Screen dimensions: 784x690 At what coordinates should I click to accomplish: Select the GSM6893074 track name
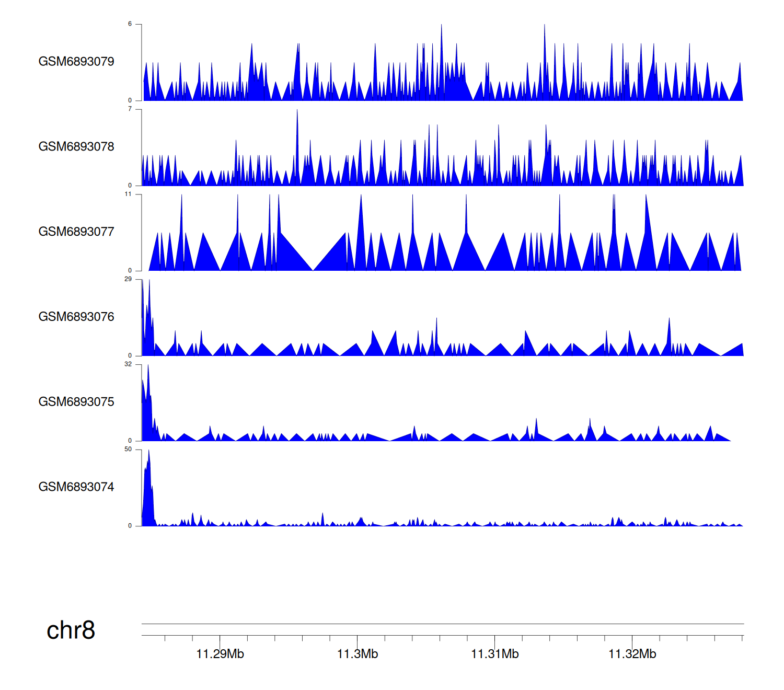point(76,487)
